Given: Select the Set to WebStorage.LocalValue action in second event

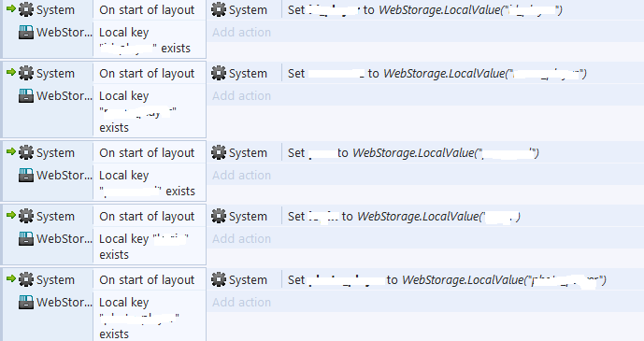Looking at the screenshot, I should coord(437,74).
